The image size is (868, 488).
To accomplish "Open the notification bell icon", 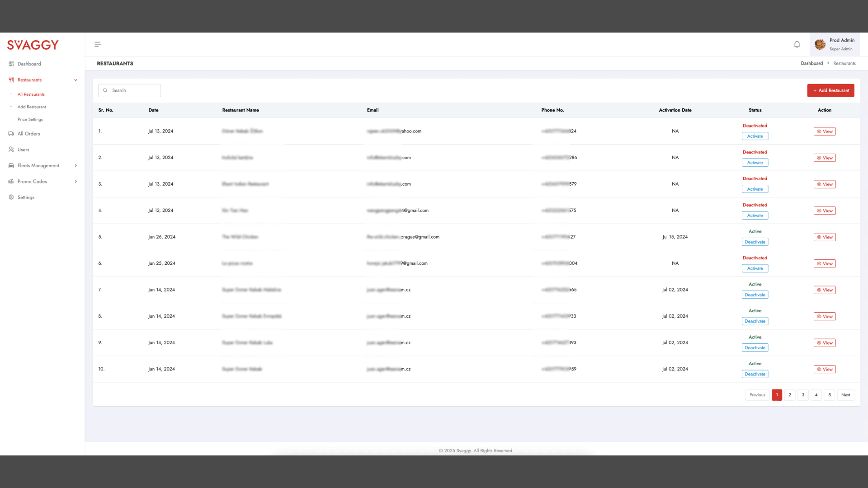I will (797, 44).
